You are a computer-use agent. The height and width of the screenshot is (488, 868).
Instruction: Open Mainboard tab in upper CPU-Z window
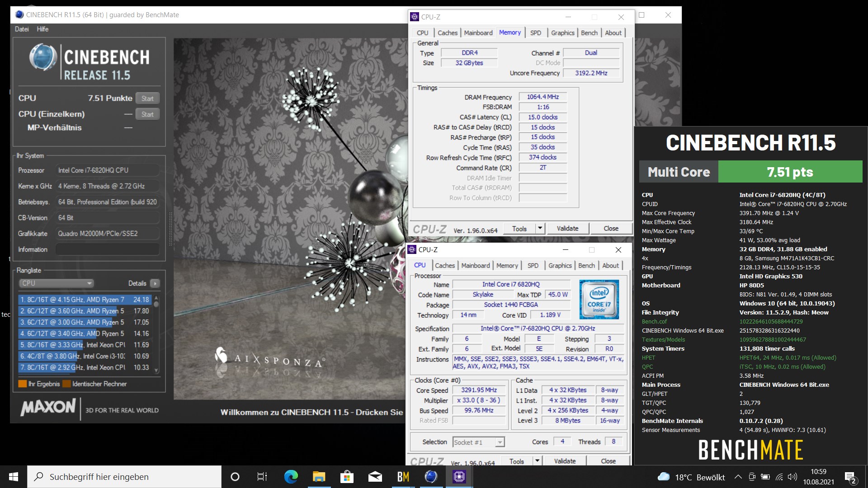478,33
